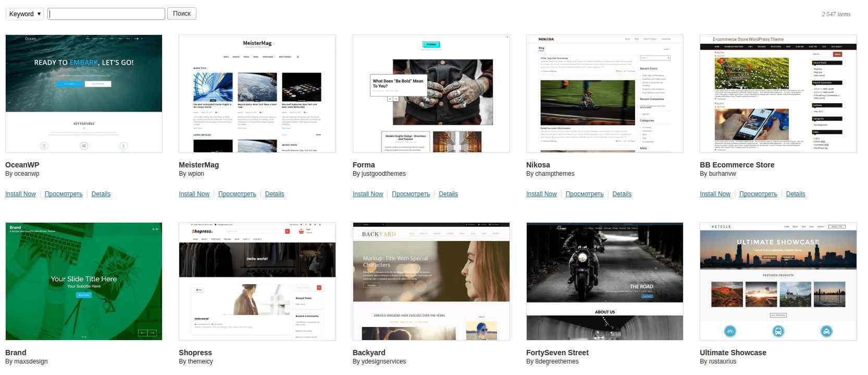Viewport: 868px width, 375px height.
Task: Click the OceanWP theme title text
Action: pyautogui.click(x=22, y=165)
